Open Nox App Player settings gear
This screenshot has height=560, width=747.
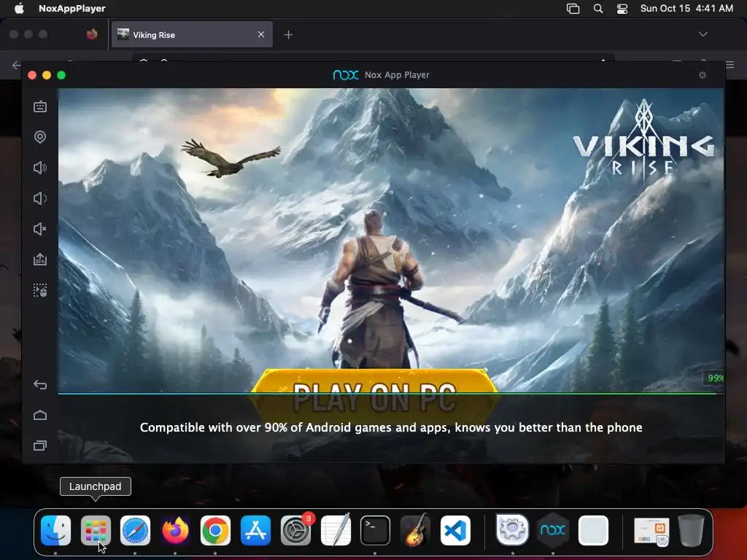(703, 75)
